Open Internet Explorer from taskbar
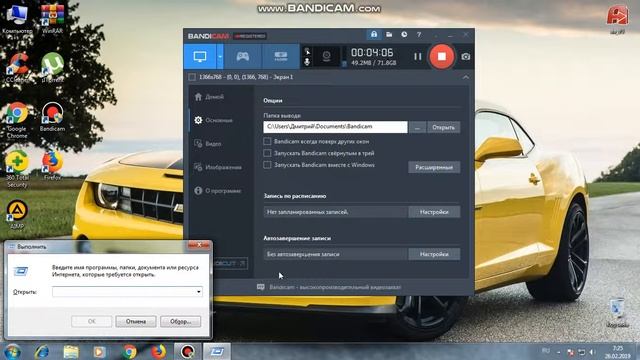640x360 pixels. coord(42,351)
